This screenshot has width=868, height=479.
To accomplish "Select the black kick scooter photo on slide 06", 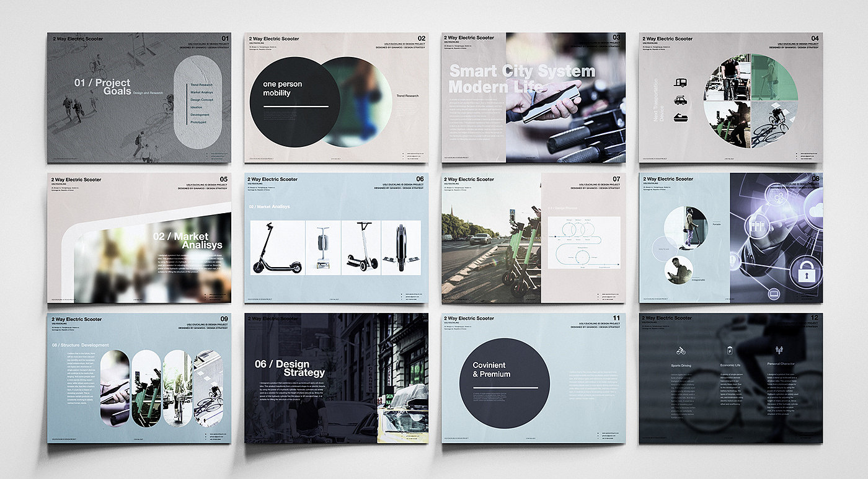I will tap(277, 248).
